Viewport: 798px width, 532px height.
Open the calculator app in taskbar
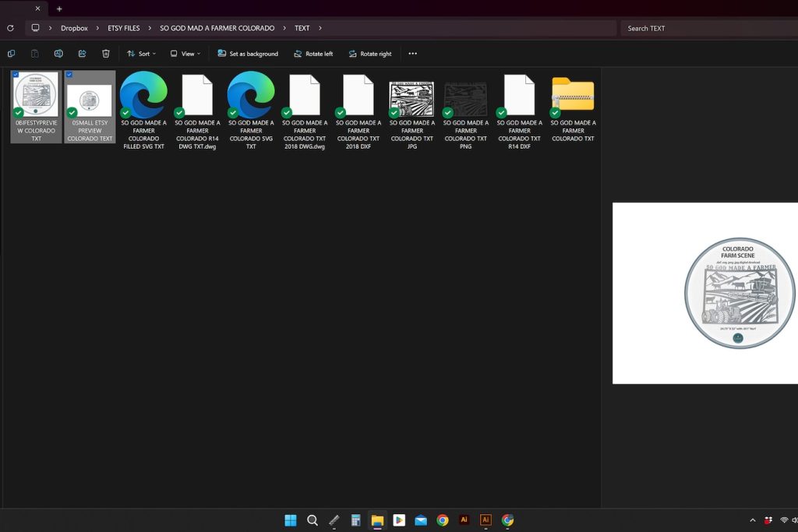(x=355, y=520)
